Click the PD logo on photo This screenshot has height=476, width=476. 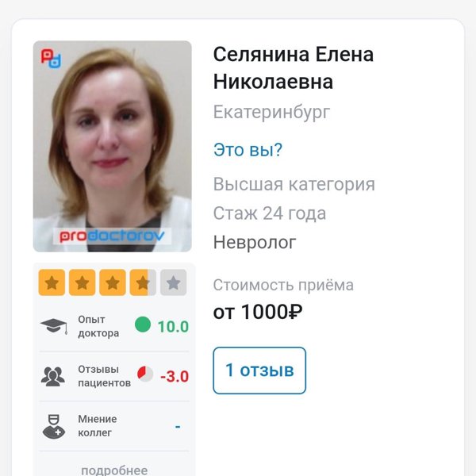pos(51,58)
